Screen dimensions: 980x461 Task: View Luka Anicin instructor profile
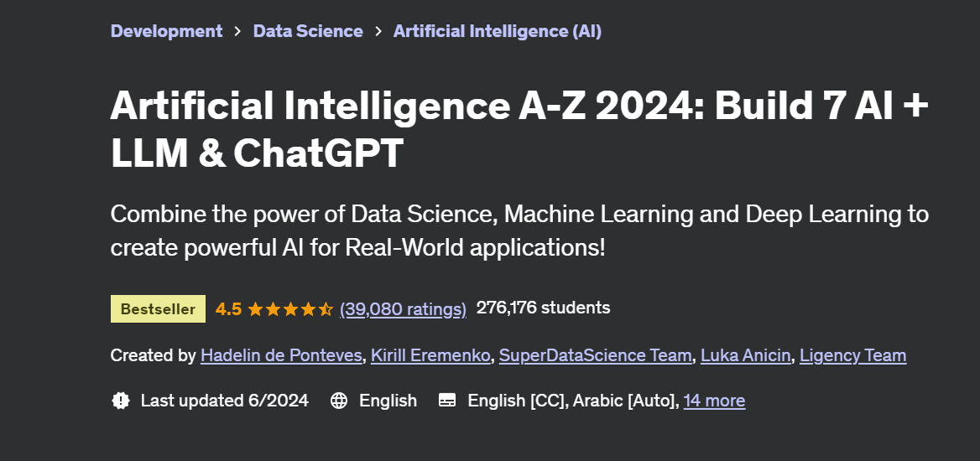[746, 355]
